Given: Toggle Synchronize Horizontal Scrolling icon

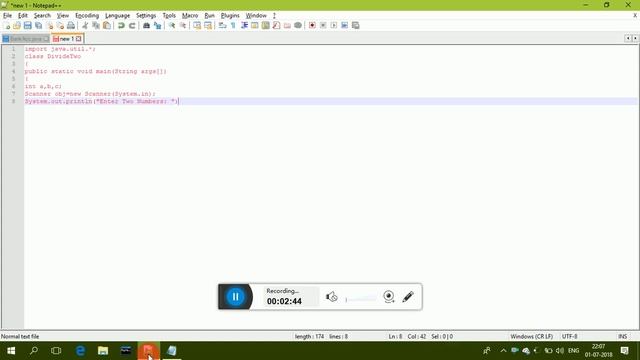Looking at the screenshot, I should [x=208, y=25].
